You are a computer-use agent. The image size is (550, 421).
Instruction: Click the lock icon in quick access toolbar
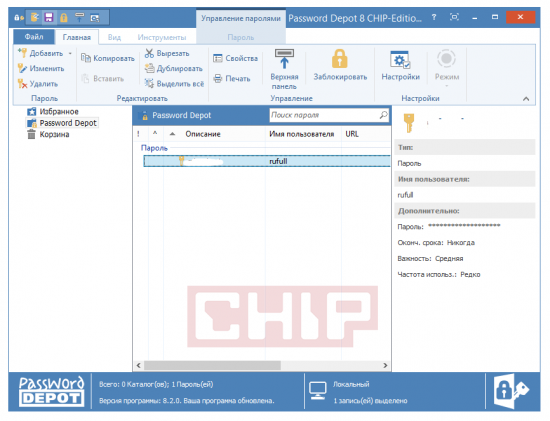pos(64,17)
